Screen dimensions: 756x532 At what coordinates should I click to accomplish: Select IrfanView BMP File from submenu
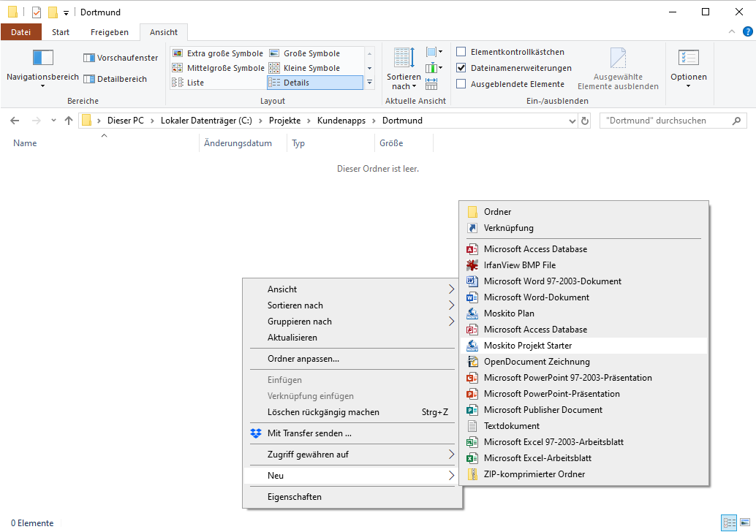[x=519, y=265]
